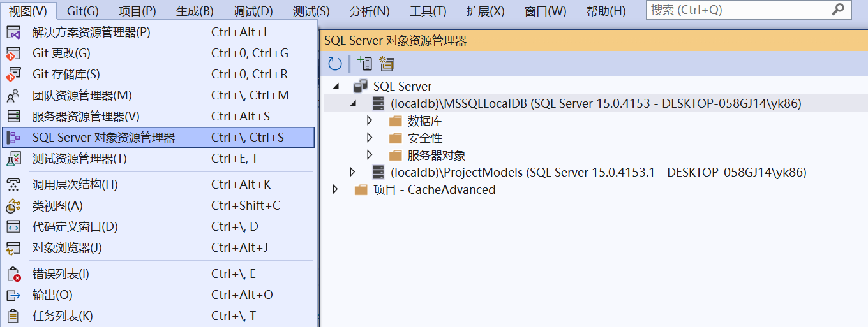This screenshot has height=327, width=868.
Task: Choose 服务器资源管理器(V) menu entry
Action: pyautogui.click(x=158, y=116)
